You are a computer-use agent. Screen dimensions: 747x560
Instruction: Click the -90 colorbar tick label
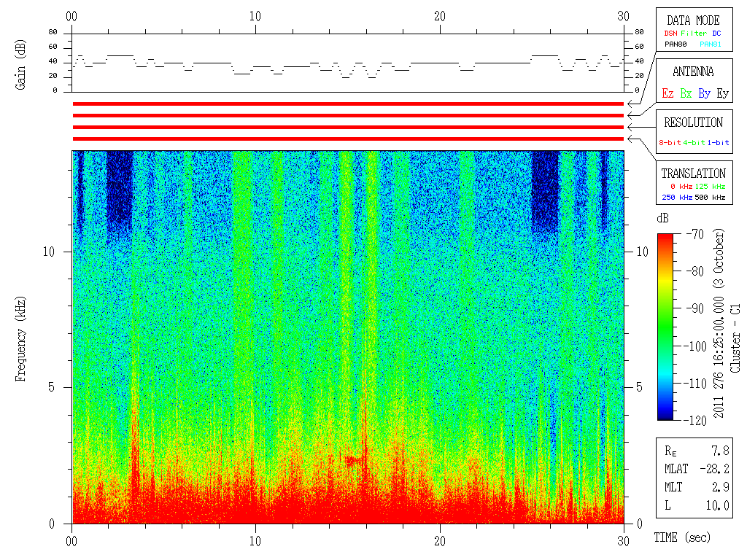695,308
